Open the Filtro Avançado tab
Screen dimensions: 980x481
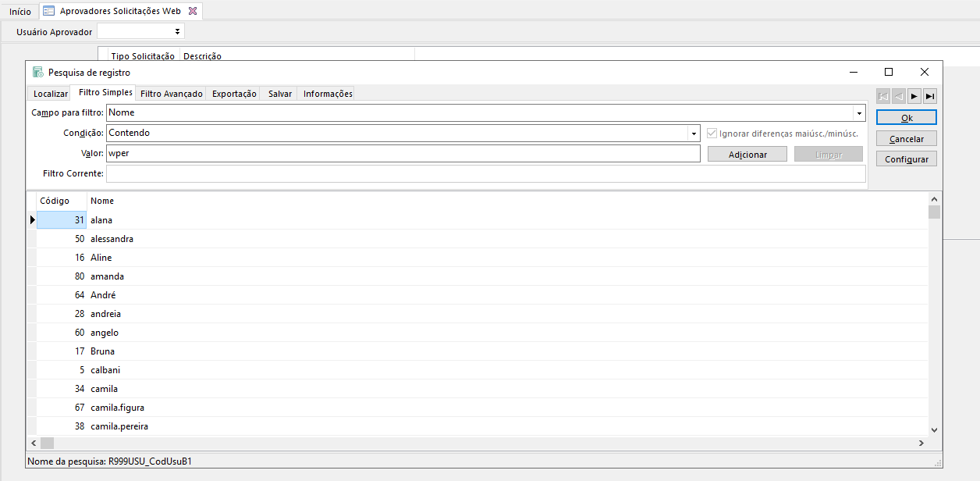[172, 94]
